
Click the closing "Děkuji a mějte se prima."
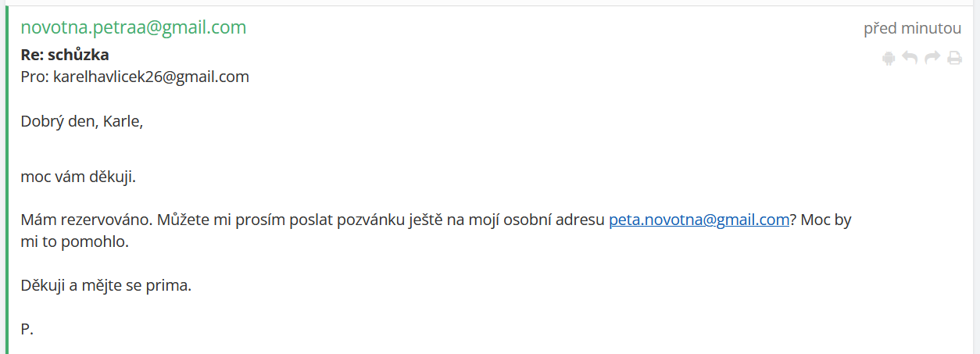click(x=106, y=285)
